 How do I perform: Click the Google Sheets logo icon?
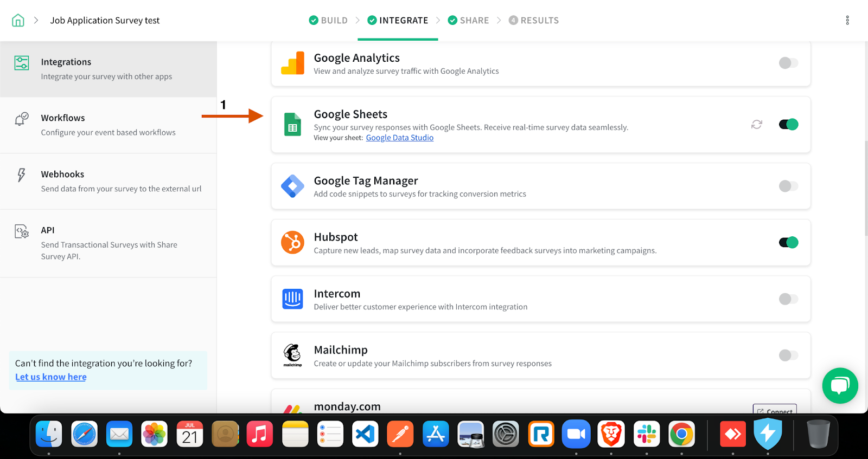pyautogui.click(x=292, y=125)
